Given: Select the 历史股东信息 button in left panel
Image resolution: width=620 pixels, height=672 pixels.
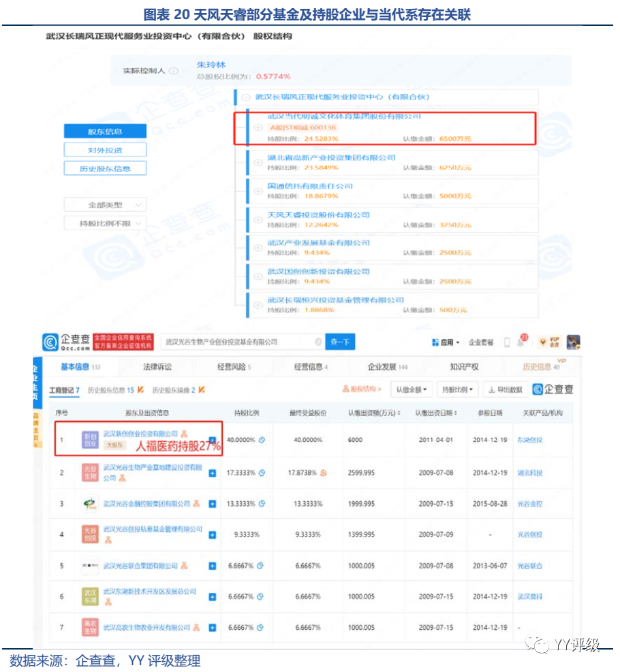Looking at the screenshot, I should click(105, 168).
